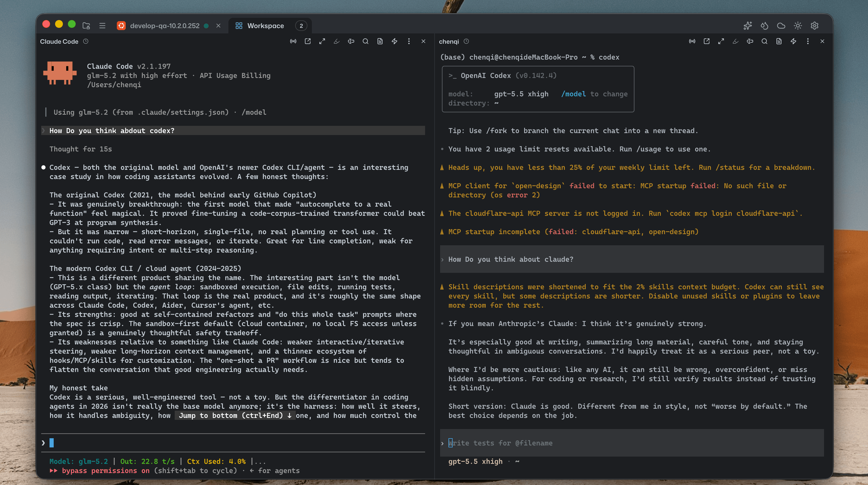The width and height of the screenshot is (868, 485).
Task: Click the macOS green fullscreen window button
Action: (x=71, y=24)
